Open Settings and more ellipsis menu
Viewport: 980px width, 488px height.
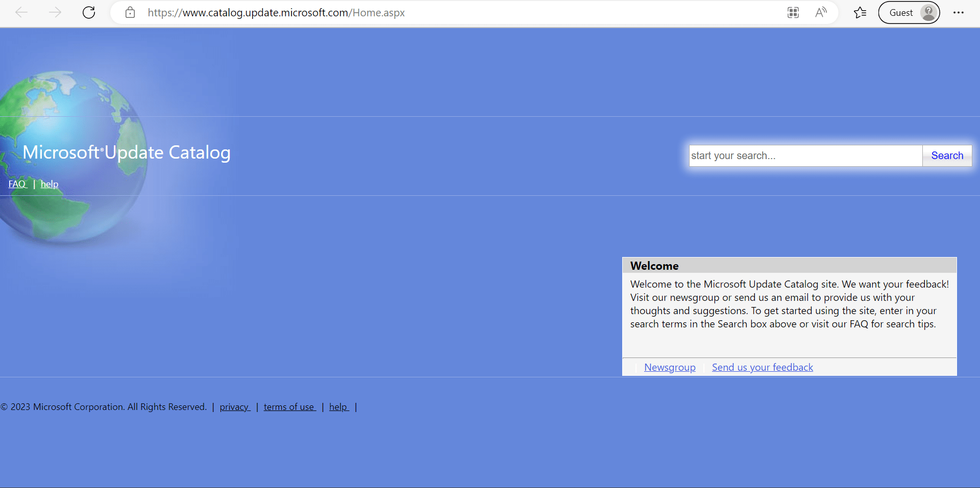pos(959,13)
